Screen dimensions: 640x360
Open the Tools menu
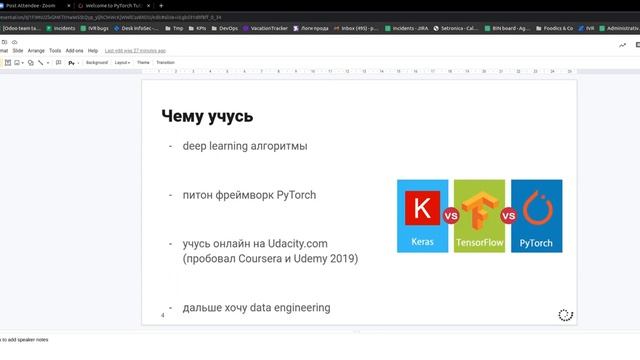tap(55, 51)
